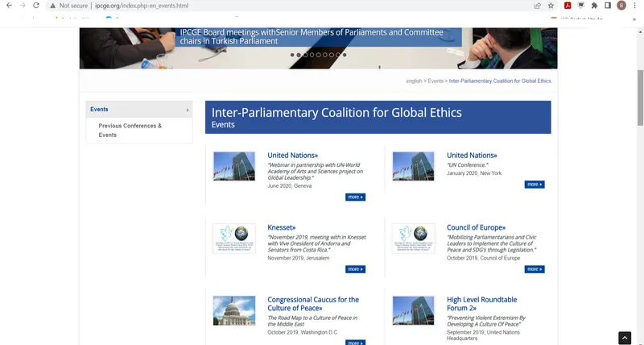Viewport: 644px width, 345px height.
Task: Open the Chrome three-dot menu
Action: (635, 6)
